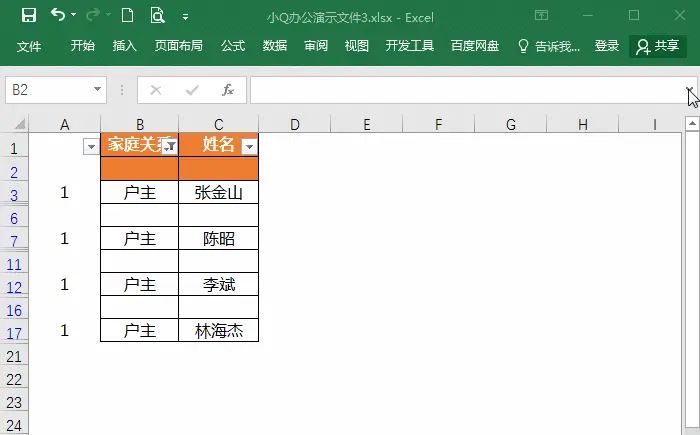
Task: Open Insert Function fx icon
Action: (228, 90)
